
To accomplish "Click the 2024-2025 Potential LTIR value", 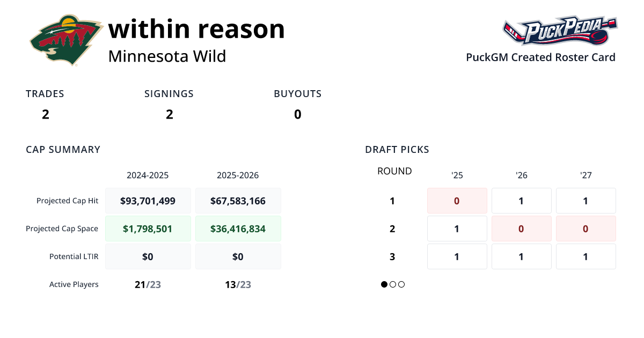I will pyautogui.click(x=148, y=257).
